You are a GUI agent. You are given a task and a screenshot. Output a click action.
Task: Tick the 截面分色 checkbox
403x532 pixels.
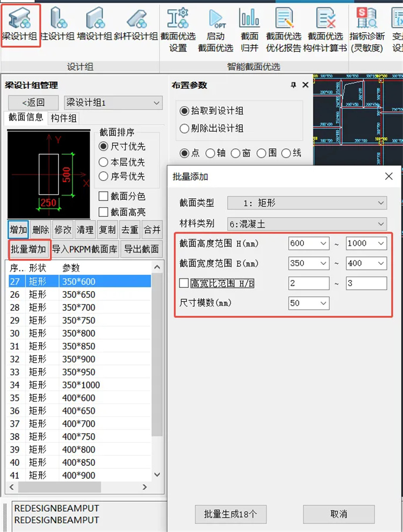(104, 197)
